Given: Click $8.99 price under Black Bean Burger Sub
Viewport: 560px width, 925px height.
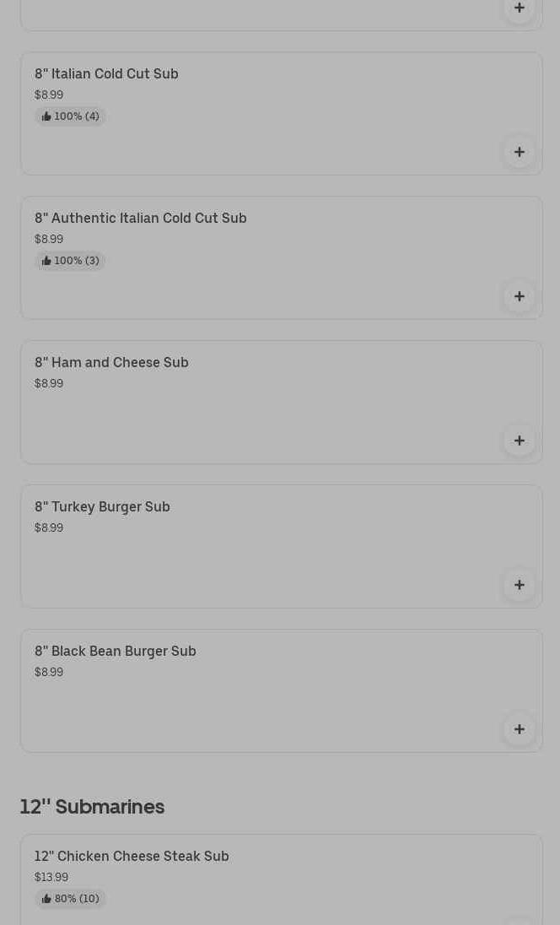Looking at the screenshot, I should pyautogui.click(x=49, y=673).
